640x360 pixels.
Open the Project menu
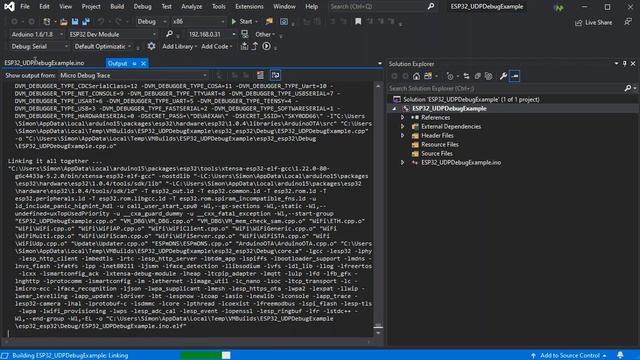pyautogui.click(x=91, y=7)
